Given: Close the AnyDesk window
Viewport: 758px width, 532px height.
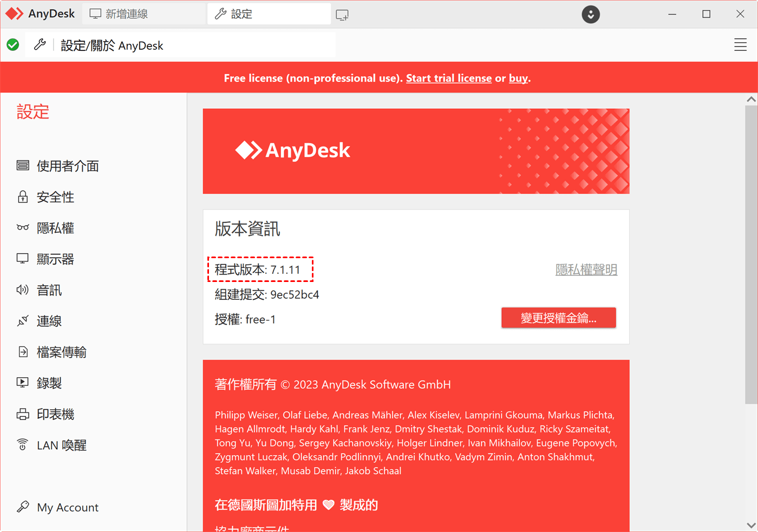Looking at the screenshot, I should 740,14.
